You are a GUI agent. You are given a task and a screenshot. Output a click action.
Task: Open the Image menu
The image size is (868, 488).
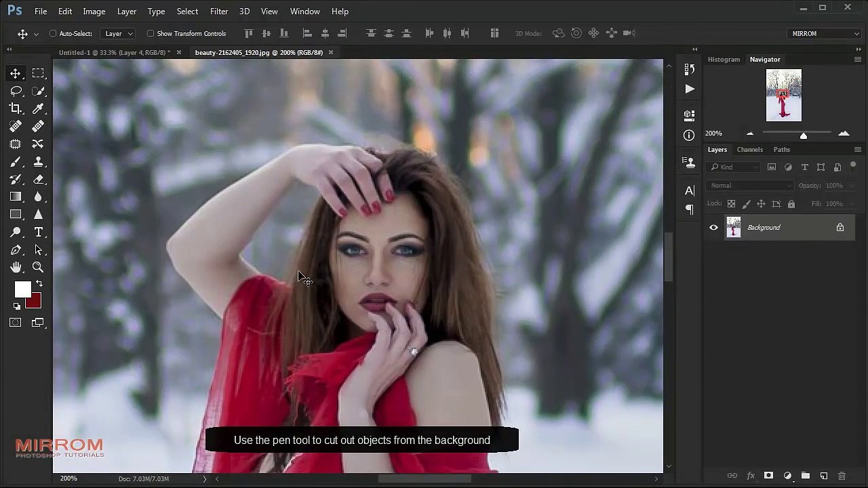pyautogui.click(x=94, y=12)
